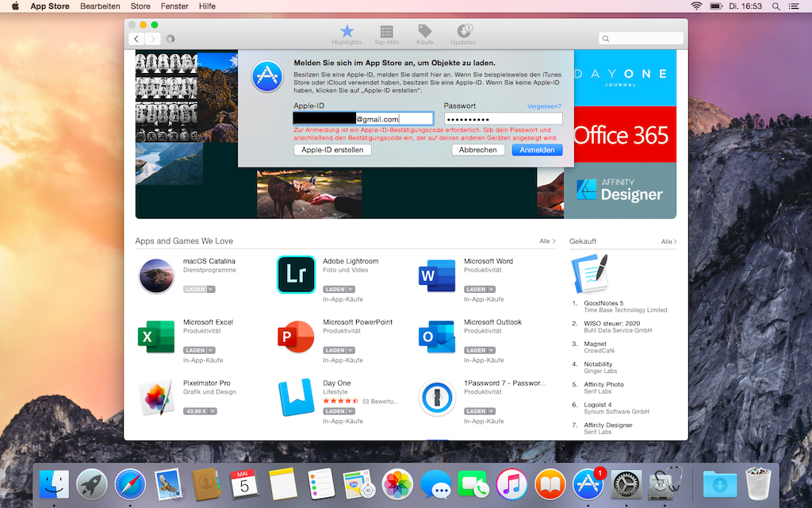
Task: Open the Fenster menu
Action: (x=174, y=6)
